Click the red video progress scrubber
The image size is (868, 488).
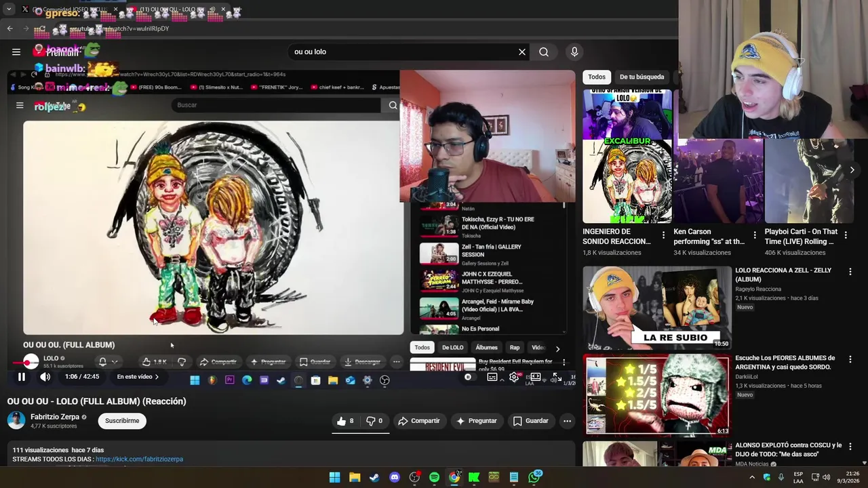point(27,364)
